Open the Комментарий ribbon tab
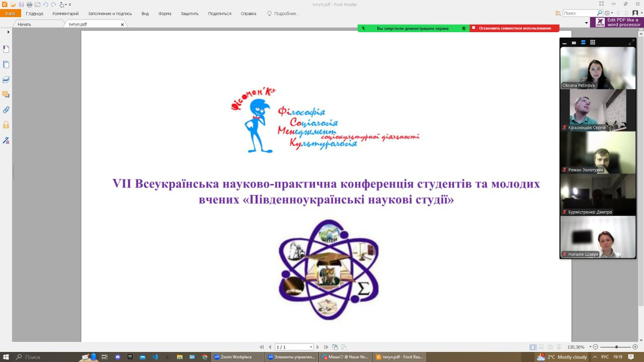 (x=65, y=14)
